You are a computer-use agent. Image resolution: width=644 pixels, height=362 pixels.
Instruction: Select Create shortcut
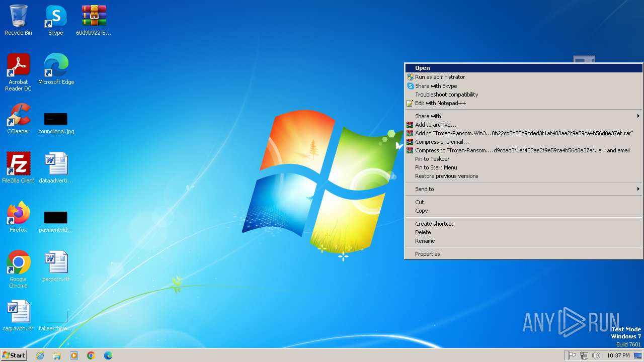pos(524,224)
